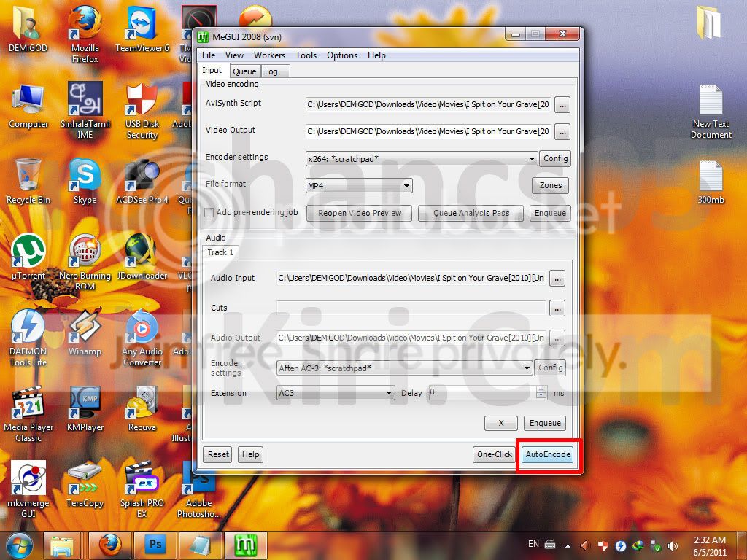Image resolution: width=747 pixels, height=560 pixels.
Task: Open the Computer desktop icon
Action: tap(28, 106)
